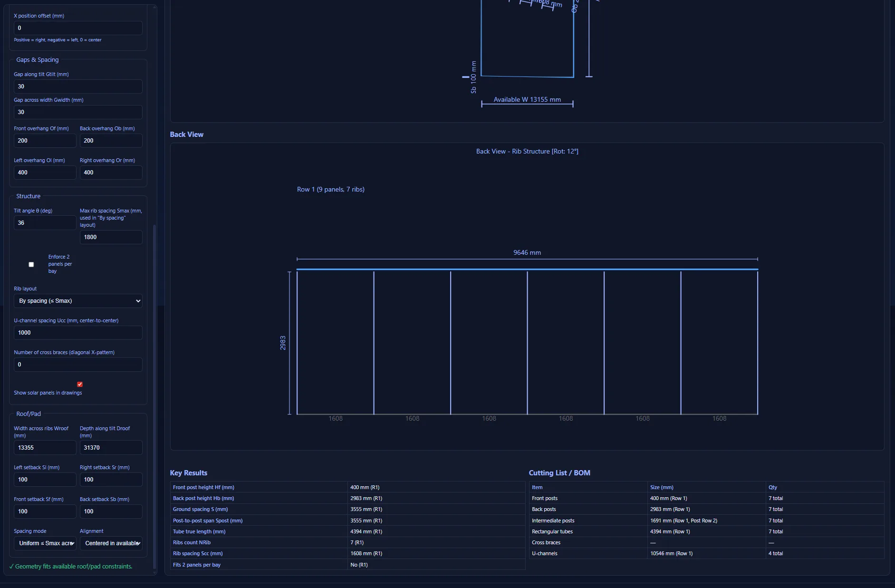Click Back post height Hb row
This screenshot has width=895, height=588.
point(347,498)
